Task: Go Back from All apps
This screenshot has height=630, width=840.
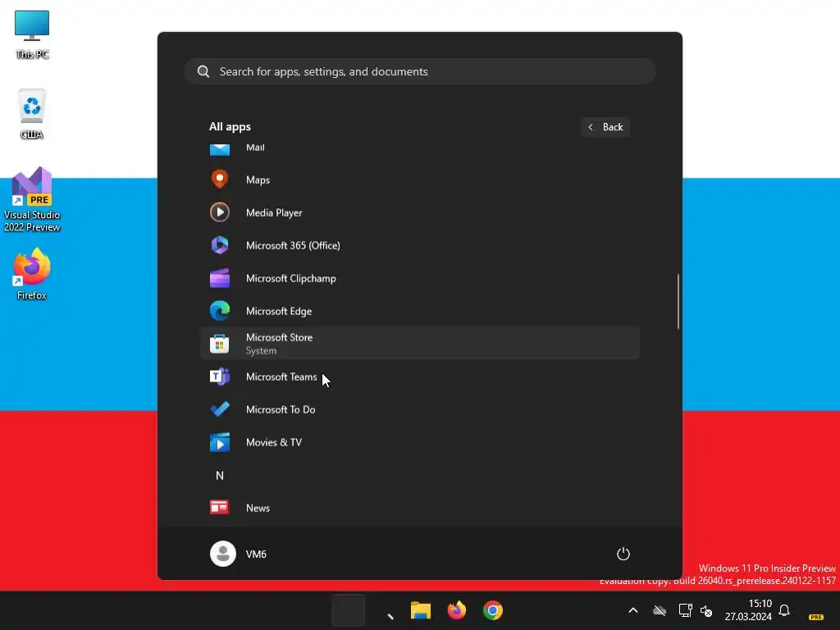Action: coord(605,127)
